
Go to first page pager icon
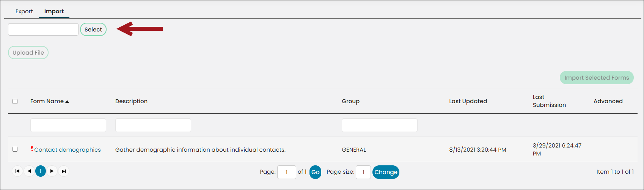(x=17, y=171)
